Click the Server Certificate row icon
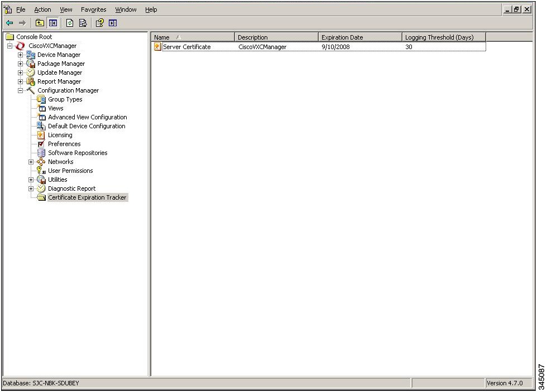 (x=157, y=47)
